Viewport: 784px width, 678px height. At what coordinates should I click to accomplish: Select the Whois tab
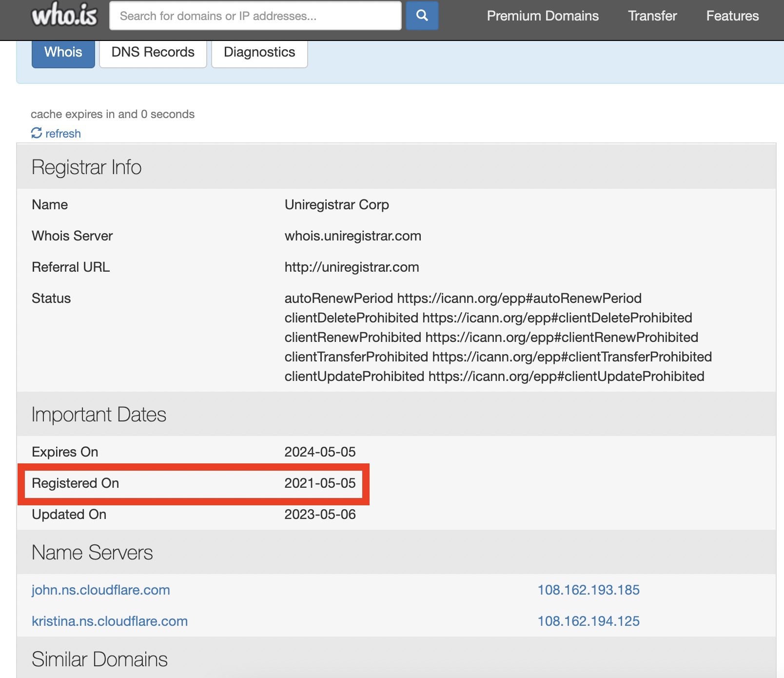pos(63,52)
